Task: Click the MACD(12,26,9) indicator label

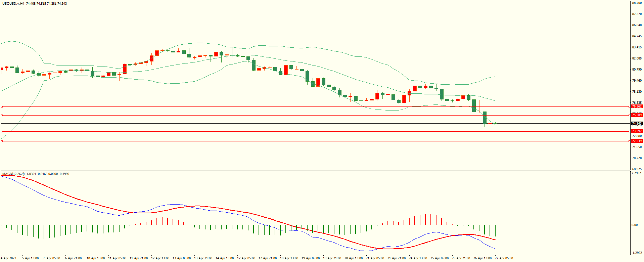Action: point(13,174)
